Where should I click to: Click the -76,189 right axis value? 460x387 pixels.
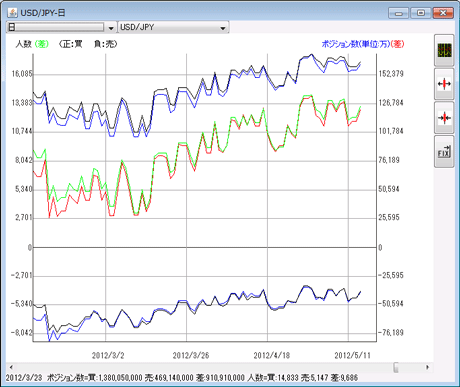391,333
